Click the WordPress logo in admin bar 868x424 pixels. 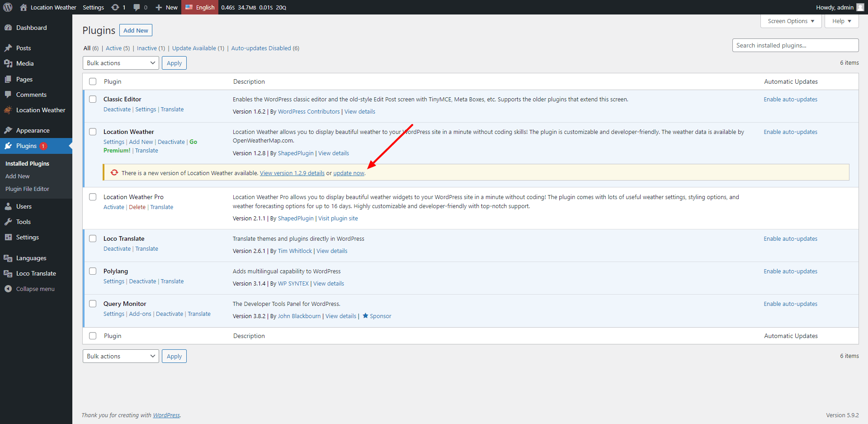(8, 7)
